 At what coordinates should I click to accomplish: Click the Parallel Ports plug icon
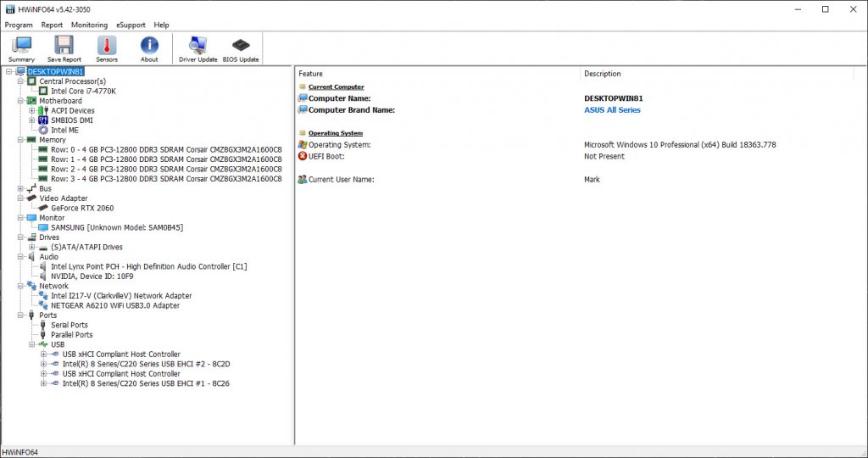coord(43,334)
